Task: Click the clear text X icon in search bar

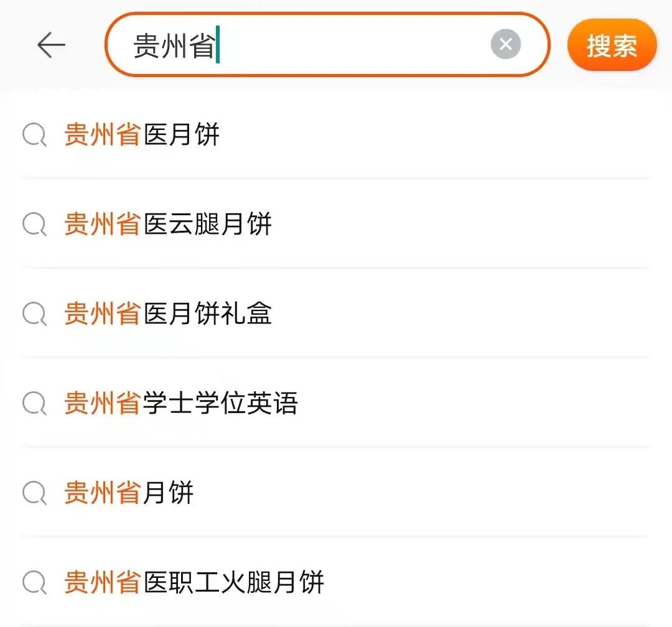Action: pos(506,44)
